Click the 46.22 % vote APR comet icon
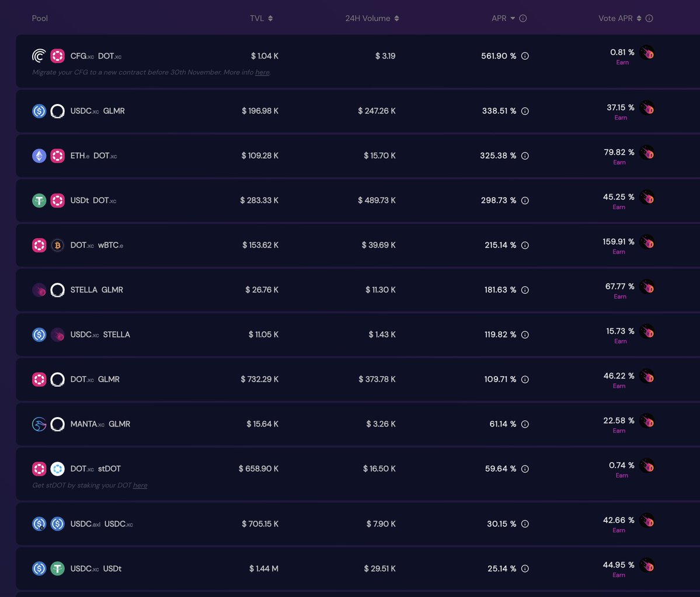This screenshot has width=700, height=597. [x=647, y=376]
